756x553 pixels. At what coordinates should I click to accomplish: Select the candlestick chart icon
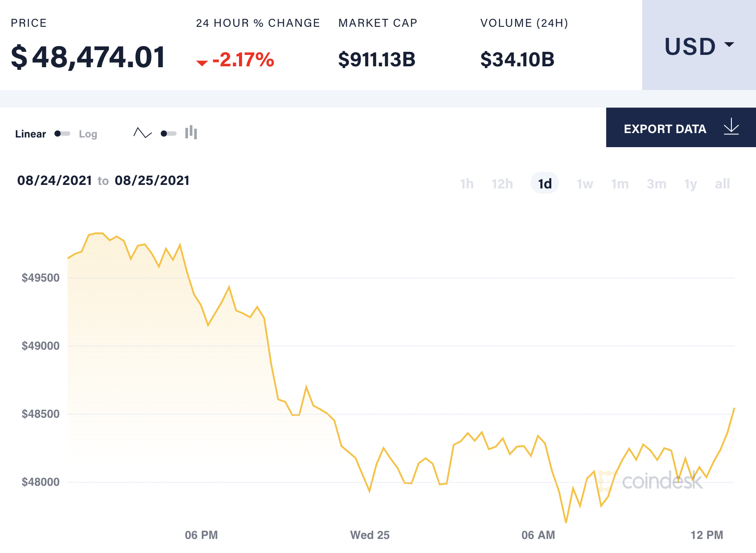click(x=192, y=133)
